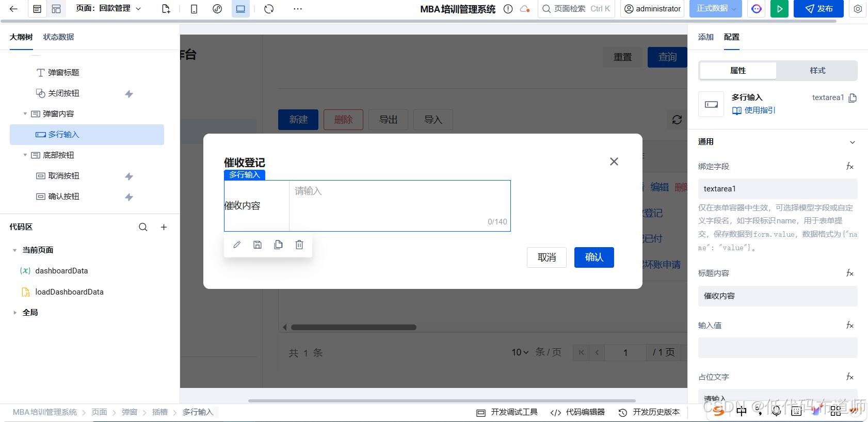
Task: Click the save icon in component toolbar
Action: coord(258,245)
